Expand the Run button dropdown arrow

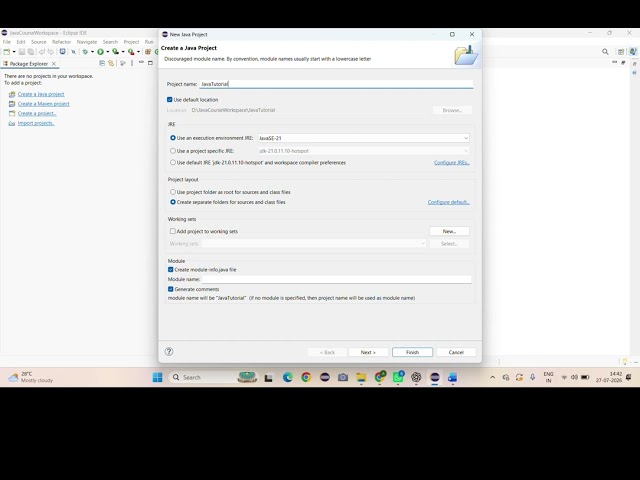click(x=108, y=52)
